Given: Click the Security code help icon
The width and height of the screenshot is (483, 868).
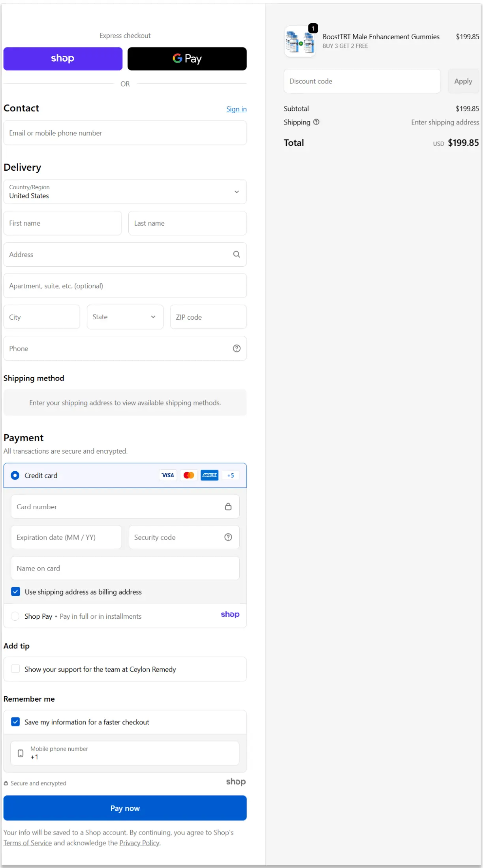Looking at the screenshot, I should point(228,537).
